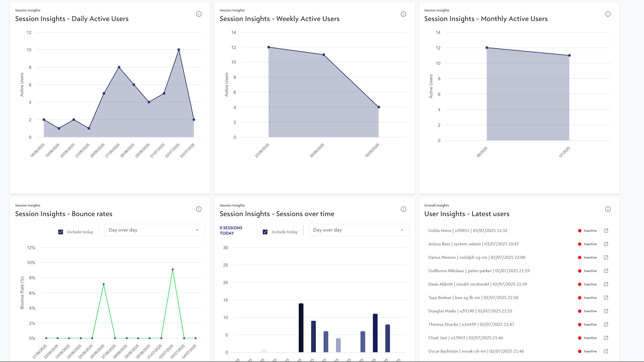Click Inactive status of Douglas Marks

pos(587,311)
